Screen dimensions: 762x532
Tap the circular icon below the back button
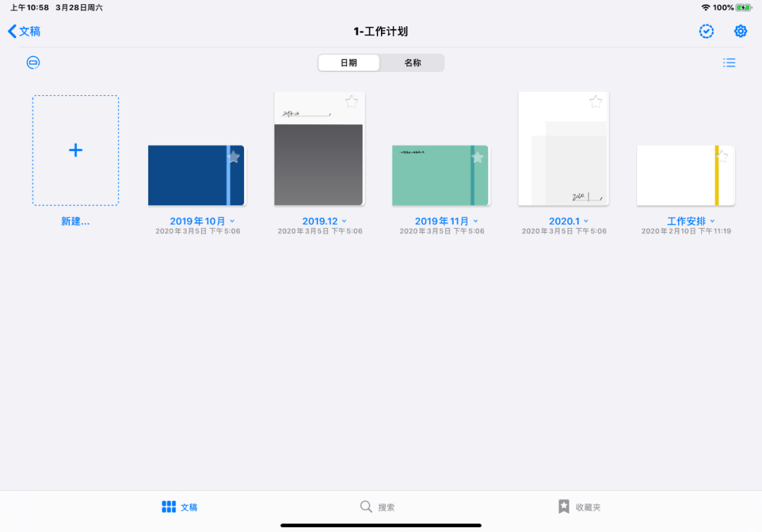[x=33, y=62]
